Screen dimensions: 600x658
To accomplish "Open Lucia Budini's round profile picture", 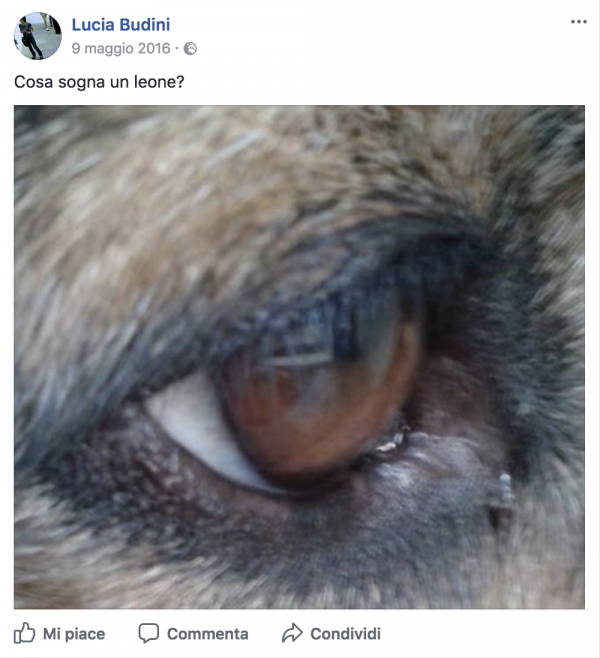I will 38,36.
